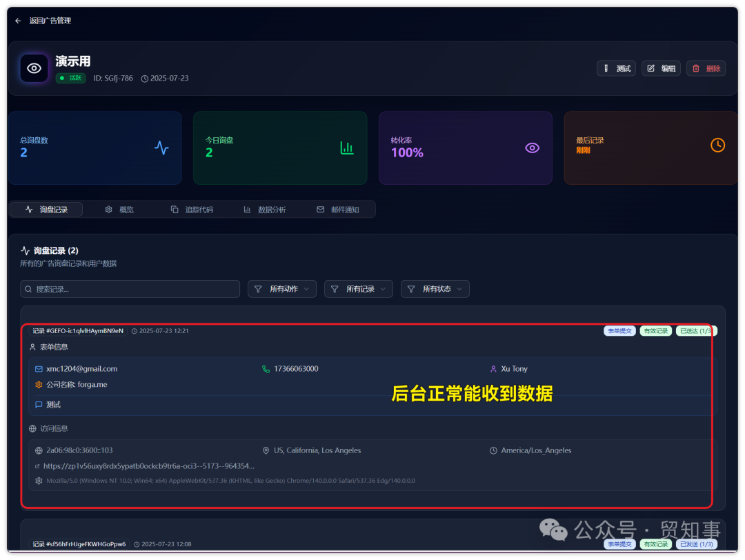Click the eye icon on 转化率 card
The height and width of the screenshot is (560, 745).
coord(532,148)
